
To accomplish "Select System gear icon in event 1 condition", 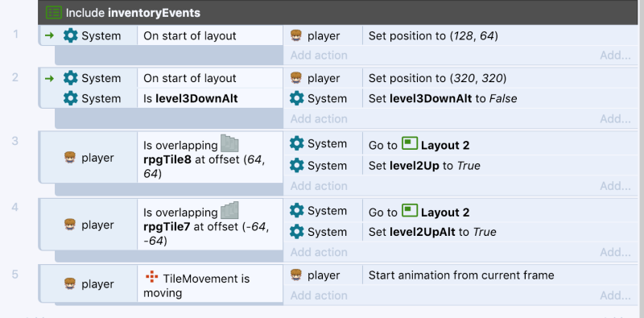I will [x=71, y=35].
